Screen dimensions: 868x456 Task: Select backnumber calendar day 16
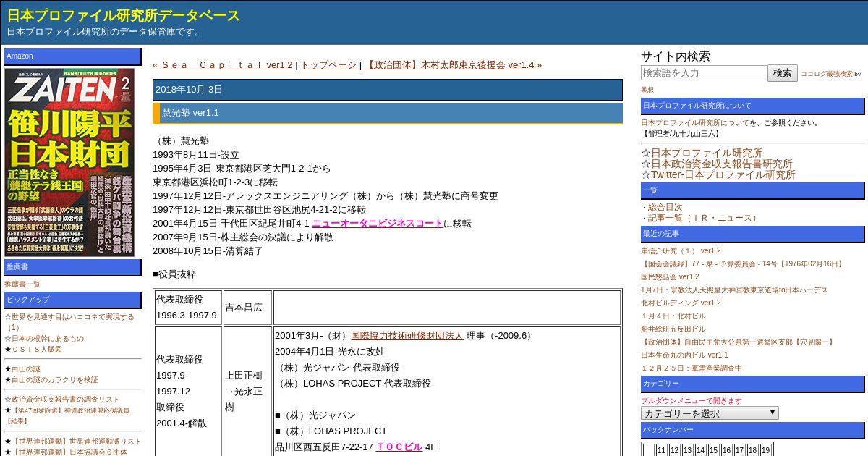coord(727,450)
